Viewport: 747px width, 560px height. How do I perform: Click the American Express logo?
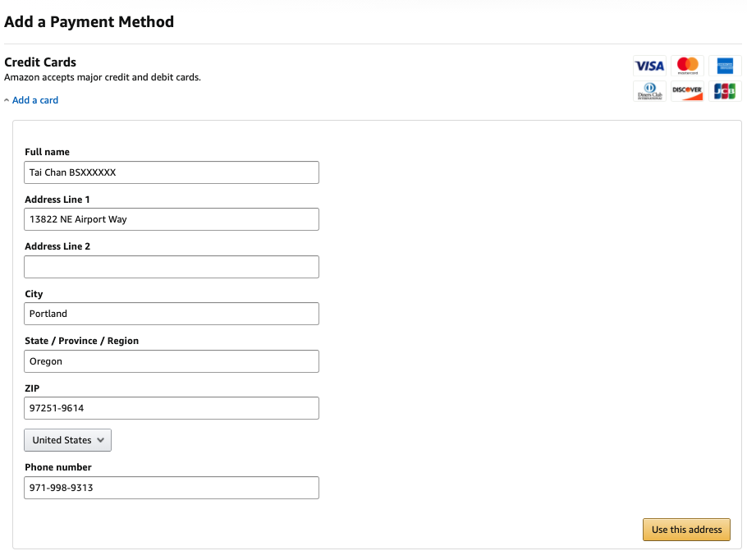click(724, 66)
